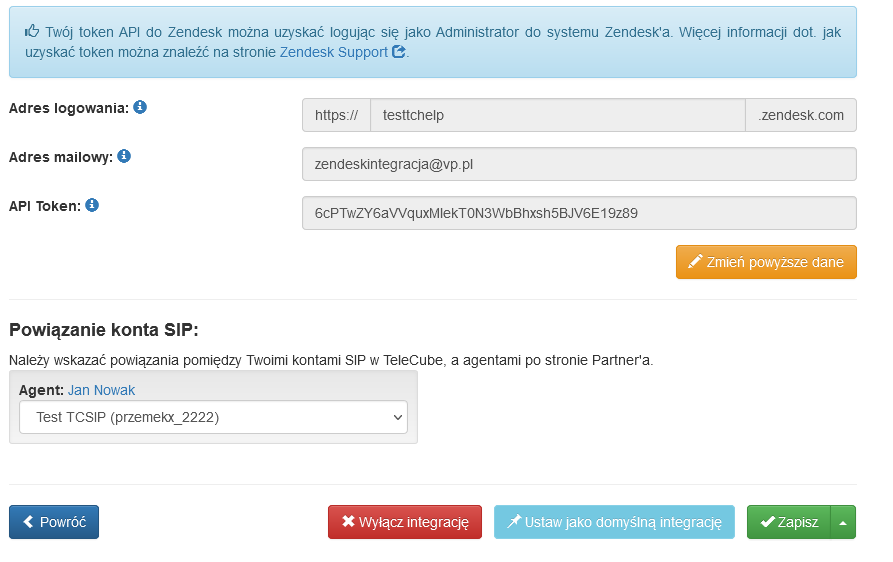Viewport: 893px width, 562px height.
Task: Click checkmark icon on the Zapisz button
Action: 767,522
